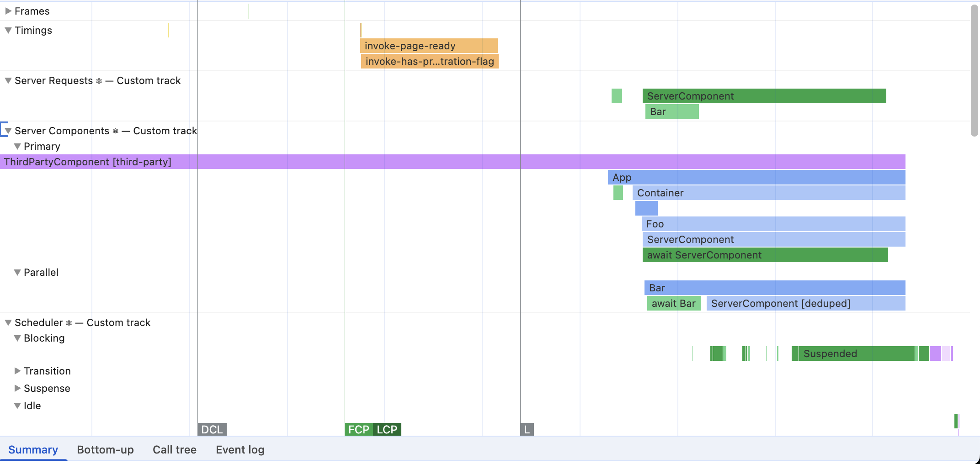Click the DCL timeline marker
980x464 pixels.
[x=212, y=429]
